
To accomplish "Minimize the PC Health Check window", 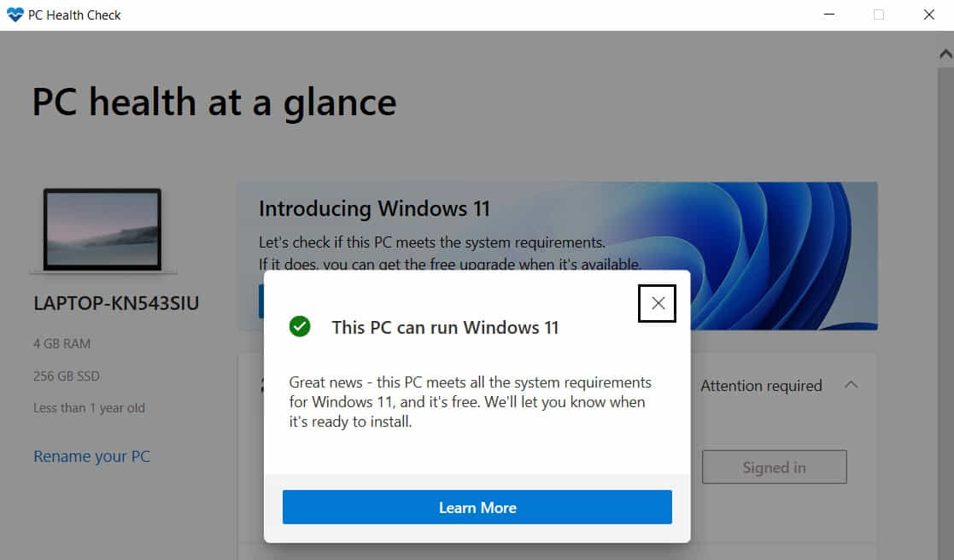I will (828, 15).
